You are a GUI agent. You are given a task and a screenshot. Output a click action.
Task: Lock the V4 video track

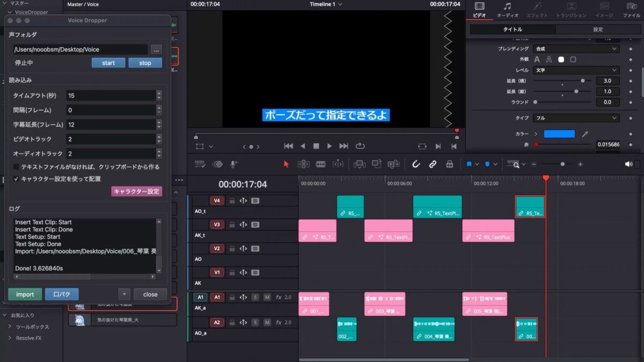232,201
